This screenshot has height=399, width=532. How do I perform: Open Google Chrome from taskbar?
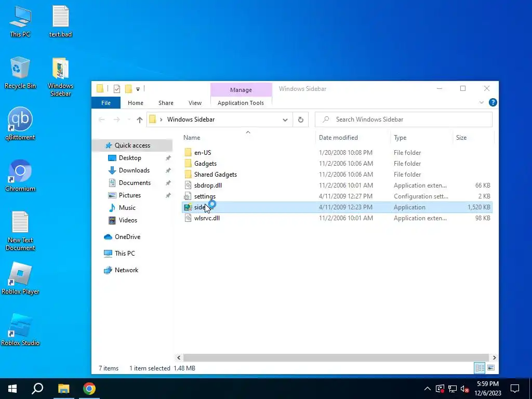[x=89, y=389]
